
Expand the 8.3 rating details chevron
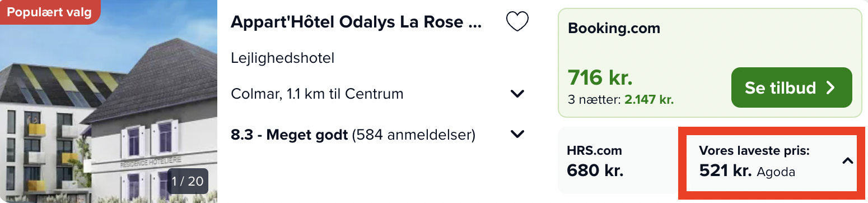point(517,135)
